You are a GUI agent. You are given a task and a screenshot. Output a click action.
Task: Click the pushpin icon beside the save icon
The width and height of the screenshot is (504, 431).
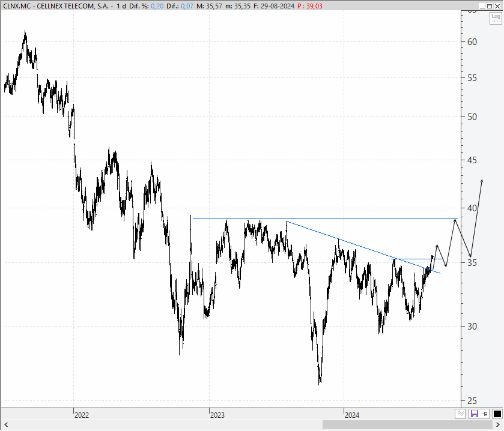click(485, 414)
